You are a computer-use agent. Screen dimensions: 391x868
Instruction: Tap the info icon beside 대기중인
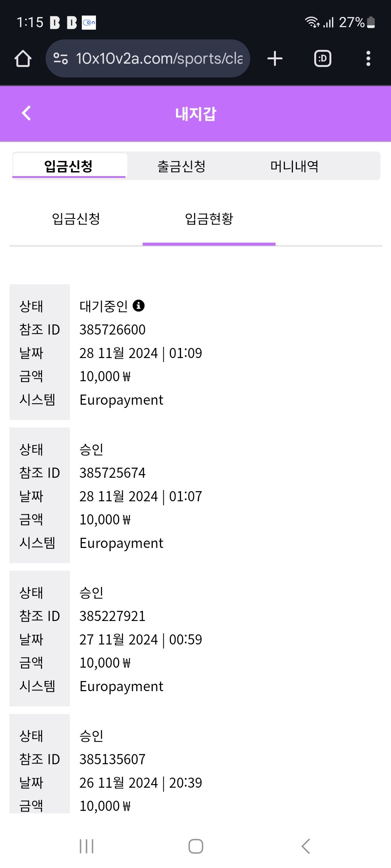click(x=139, y=306)
